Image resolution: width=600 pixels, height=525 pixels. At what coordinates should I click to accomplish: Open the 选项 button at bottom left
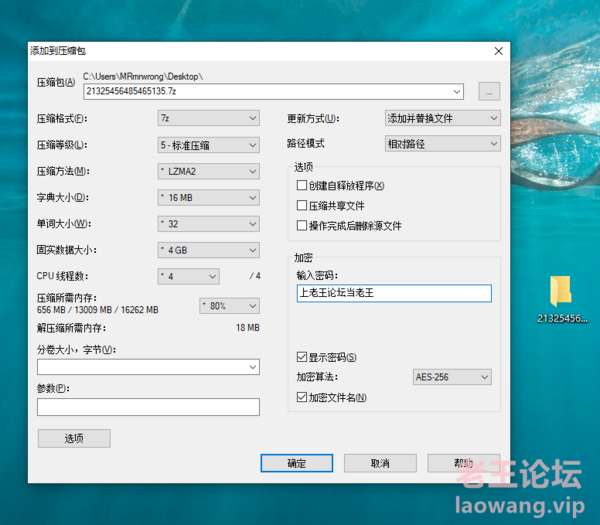pos(74,438)
